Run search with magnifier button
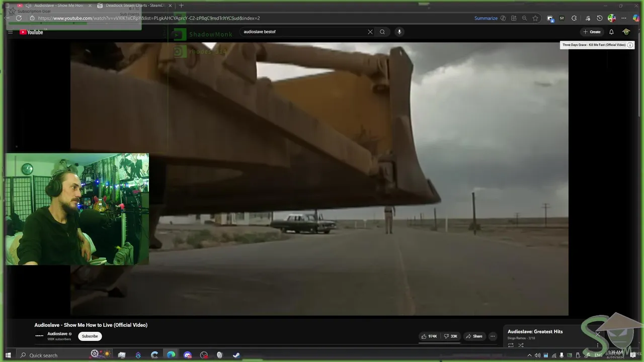The width and height of the screenshot is (644, 362). tap(382, 32)
